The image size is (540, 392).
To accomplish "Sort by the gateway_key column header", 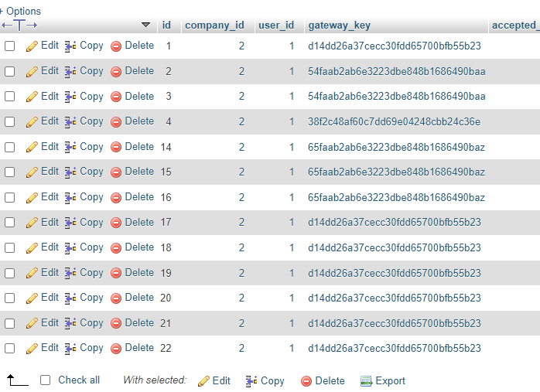I will (x=339, y=25).
